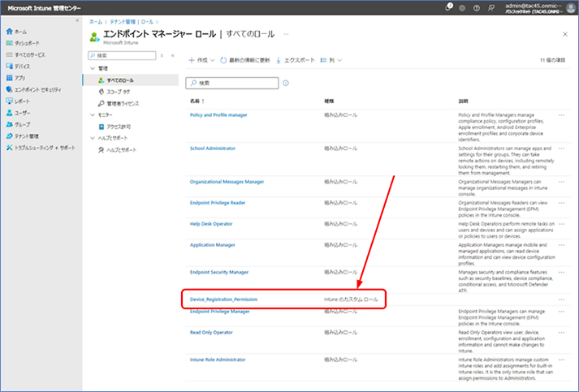Clear the blade menu search with the x

tap(162, 55)
